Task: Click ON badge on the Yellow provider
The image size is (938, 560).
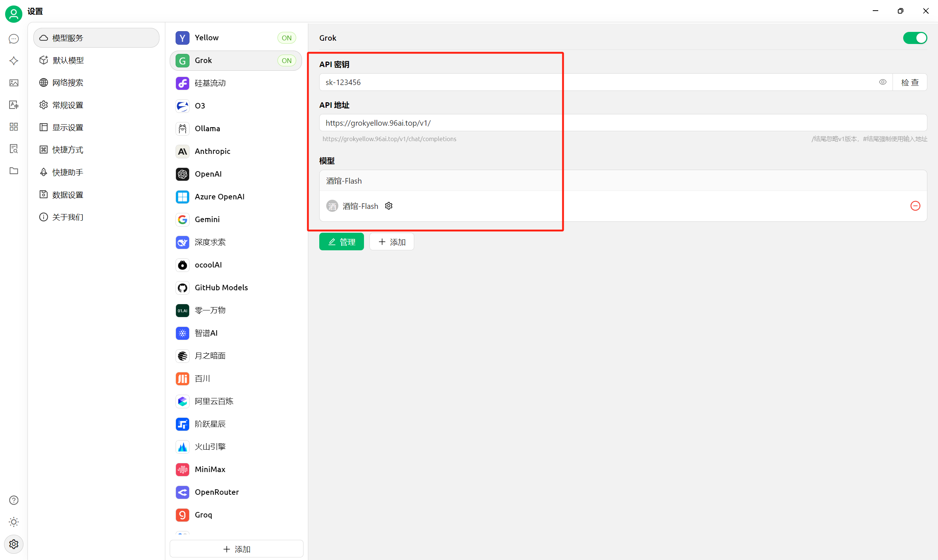Action: click(286, 38)
